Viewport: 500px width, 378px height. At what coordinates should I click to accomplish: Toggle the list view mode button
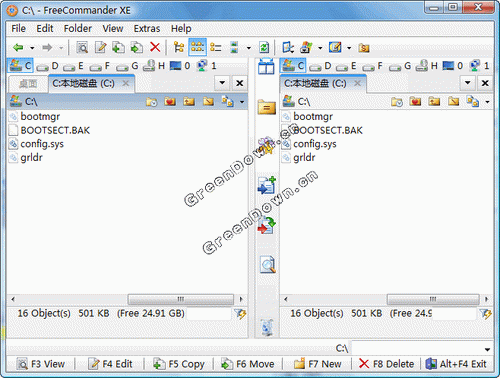pos(216,47)
